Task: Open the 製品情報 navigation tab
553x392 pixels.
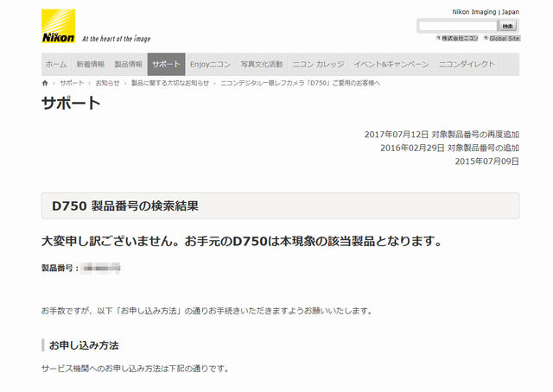Action: click(x=129, y=64)
